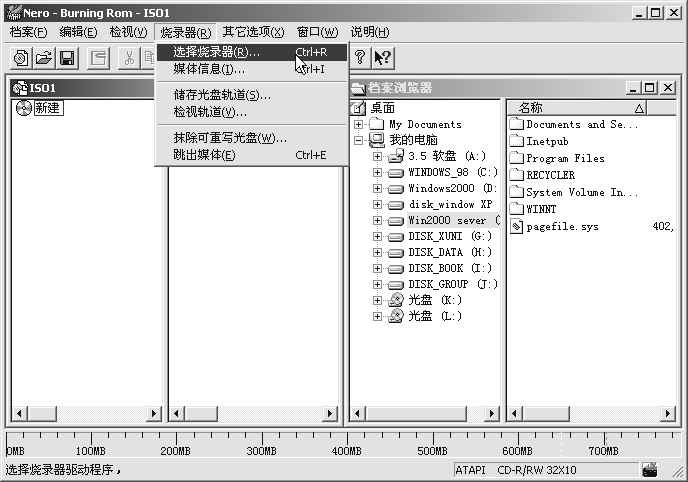The width and height of the screenshot is (688, 482).
Task: Select the 光盘 (K:) disc drive icon
Action: tap(396, 300)
